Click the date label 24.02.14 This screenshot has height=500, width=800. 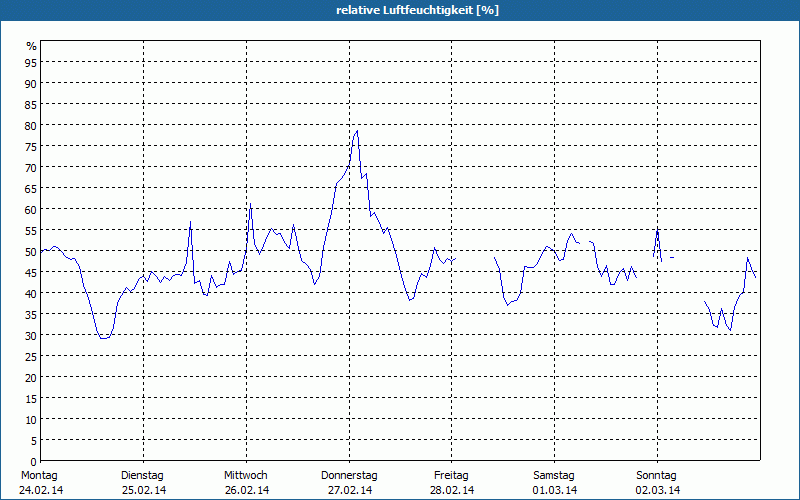40,490
